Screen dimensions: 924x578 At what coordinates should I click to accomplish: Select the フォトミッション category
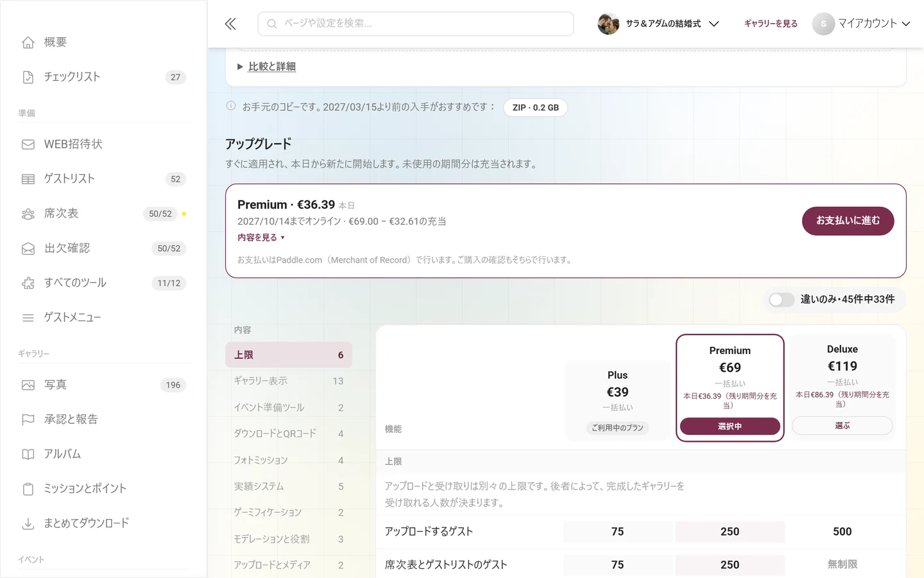(289, 460)
